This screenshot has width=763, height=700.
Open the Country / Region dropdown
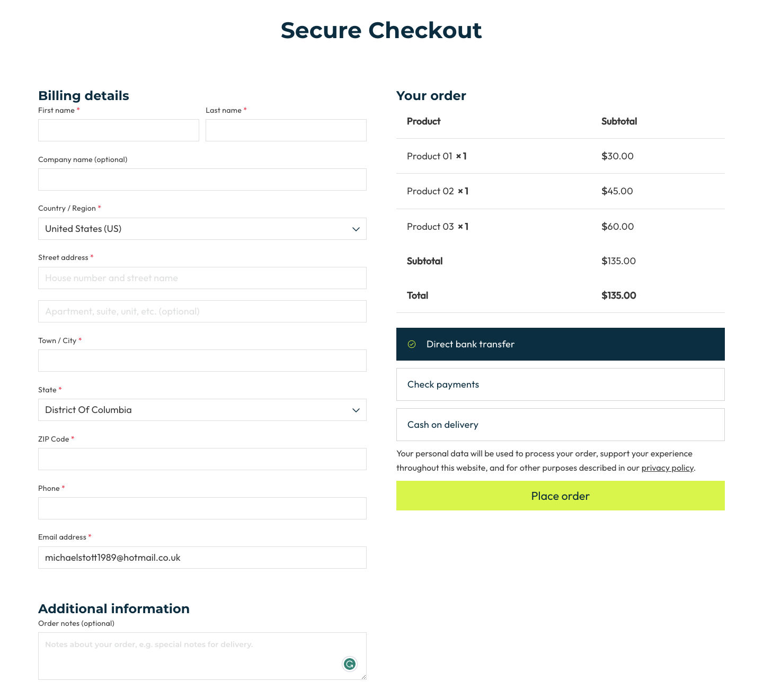(202, 229)
